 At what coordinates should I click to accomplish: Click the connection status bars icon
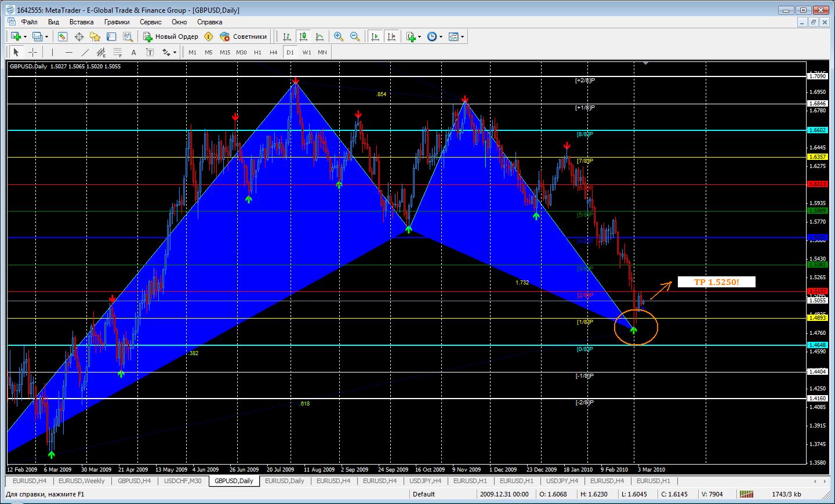(746, 494)
